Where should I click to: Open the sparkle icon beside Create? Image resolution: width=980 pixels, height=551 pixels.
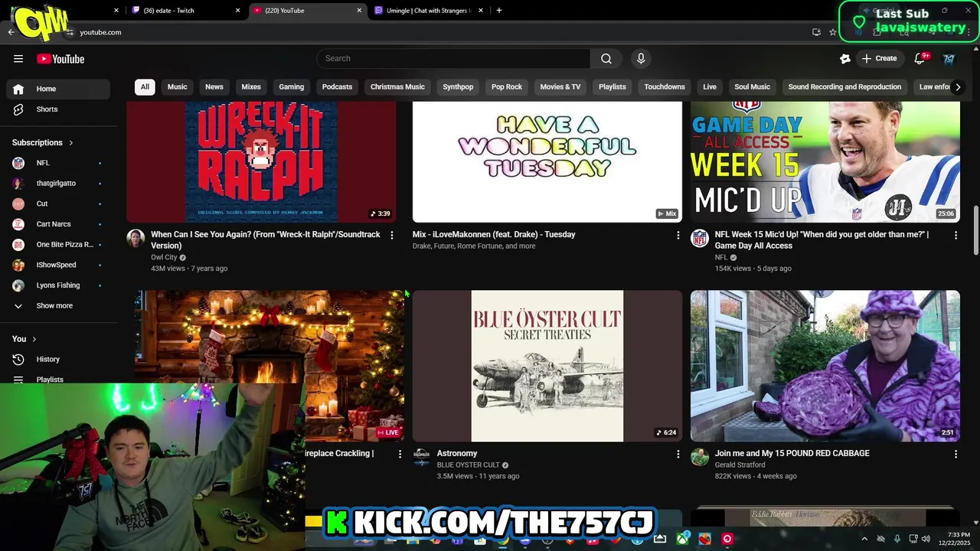point(845,59)
